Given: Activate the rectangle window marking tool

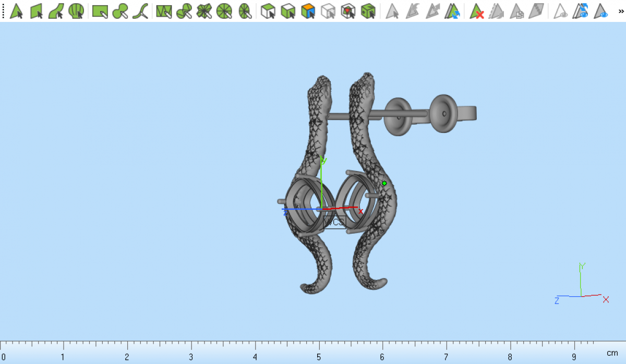Looking at the screenshot, I should tap(100, 11).
